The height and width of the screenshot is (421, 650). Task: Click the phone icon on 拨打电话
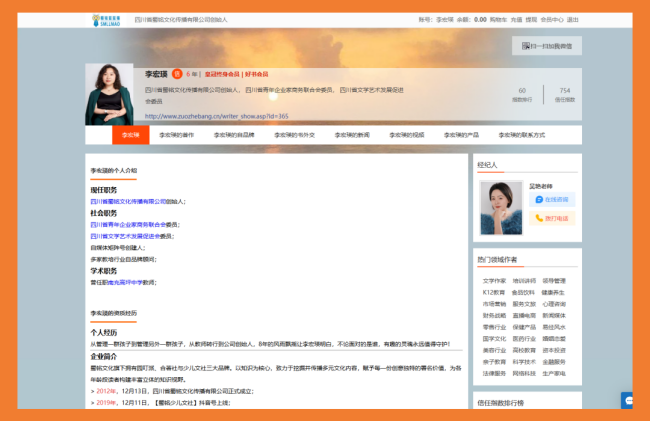pyautogui.click(x=537, y=217)
